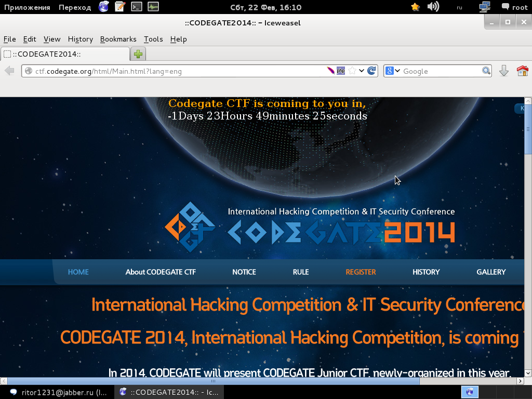Click the blue 'K' language tab on the page
532x399 pixels.
click(520, 108)
